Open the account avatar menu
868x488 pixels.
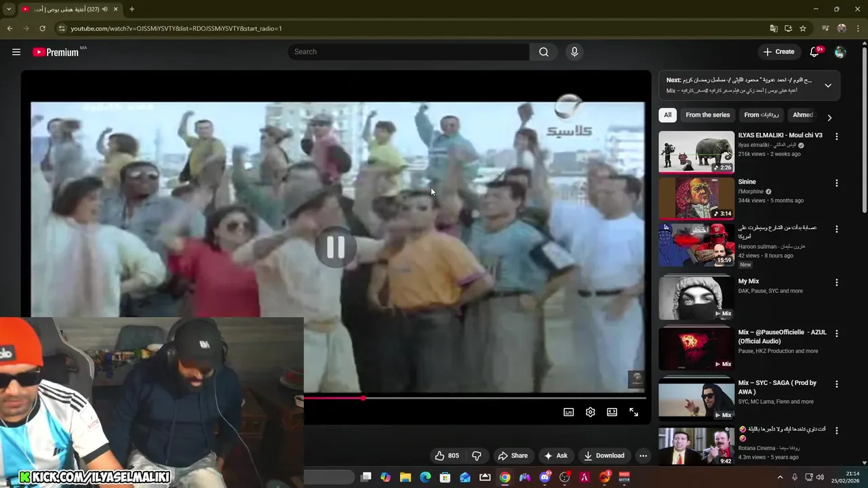tap(840, 52)
